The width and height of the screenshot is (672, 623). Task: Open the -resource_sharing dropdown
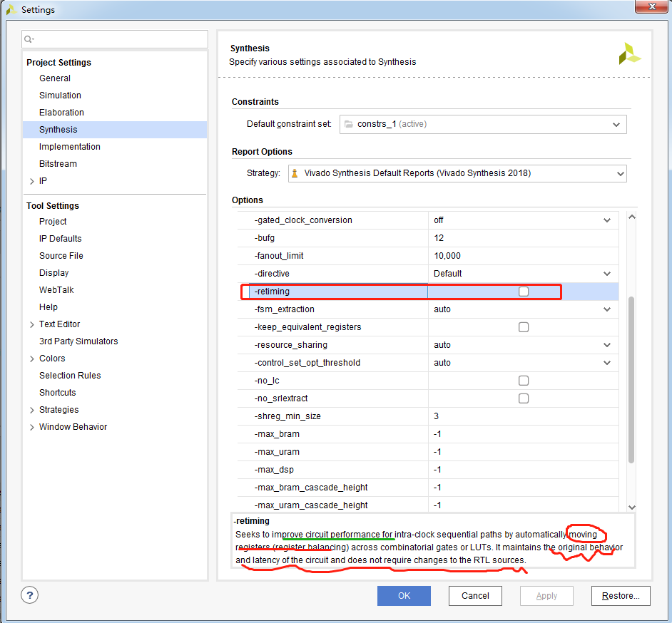pos(607,345)
